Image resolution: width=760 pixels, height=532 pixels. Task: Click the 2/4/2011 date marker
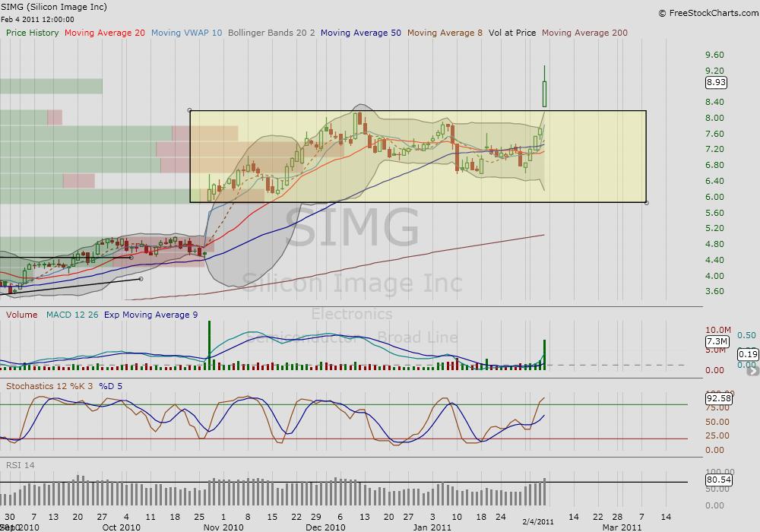(x=538, y=522)
